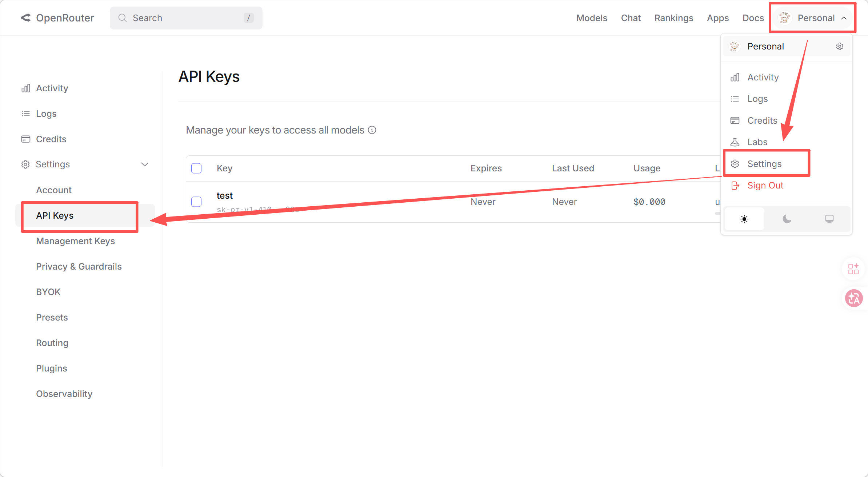Image resolution: width=868 pixels, height=477 pixels.
Task: Click the Manage your keys description text
Action: (x=275, y=130)
